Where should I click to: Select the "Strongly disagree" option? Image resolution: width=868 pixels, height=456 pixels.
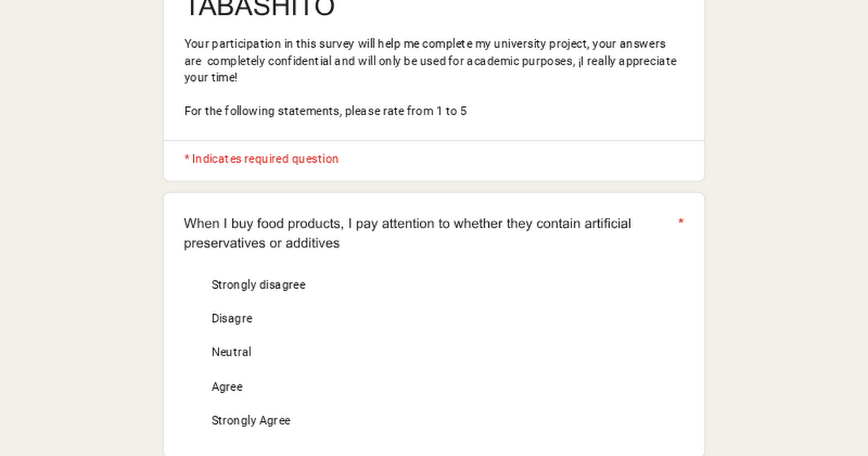pyautogui.click(x=258, y=285)
